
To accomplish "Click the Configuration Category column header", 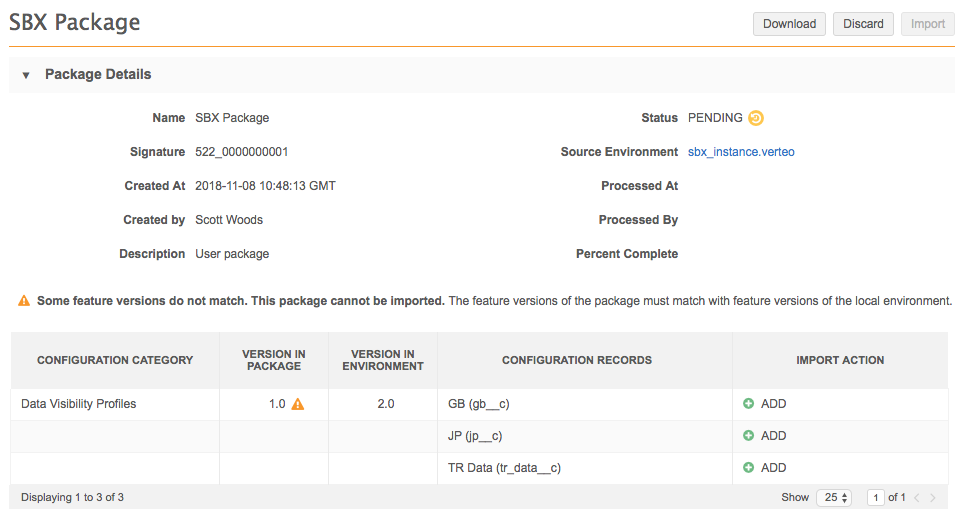I will tap(115, 360).
